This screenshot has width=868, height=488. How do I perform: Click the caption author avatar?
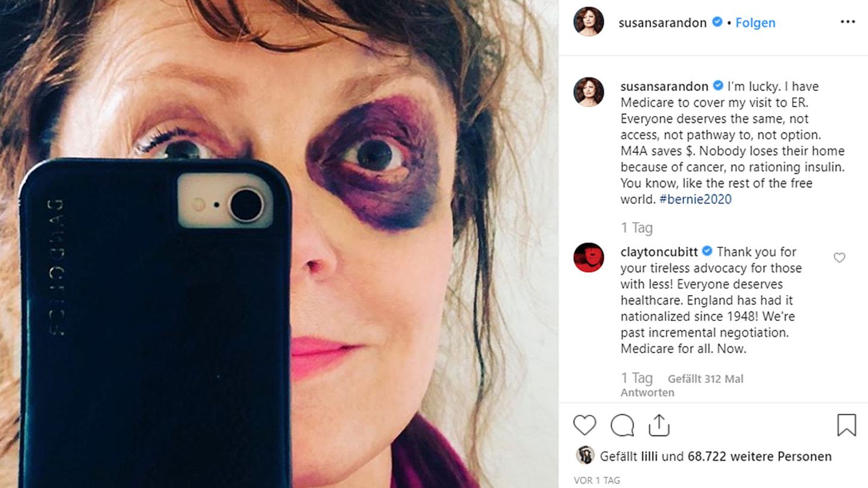point(589,92)
